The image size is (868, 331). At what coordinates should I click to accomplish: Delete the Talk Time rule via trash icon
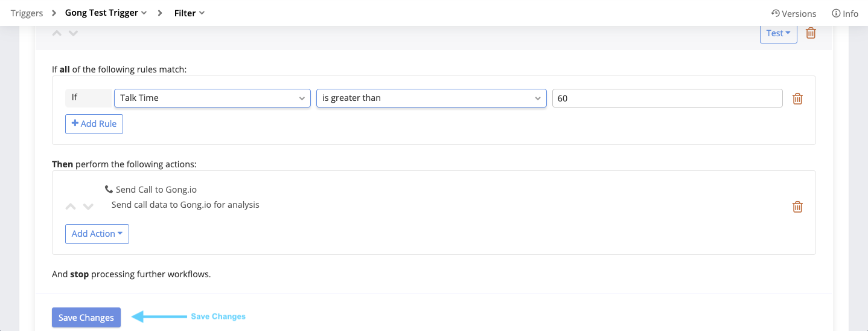pyautogui.click(x=797, y=98)
